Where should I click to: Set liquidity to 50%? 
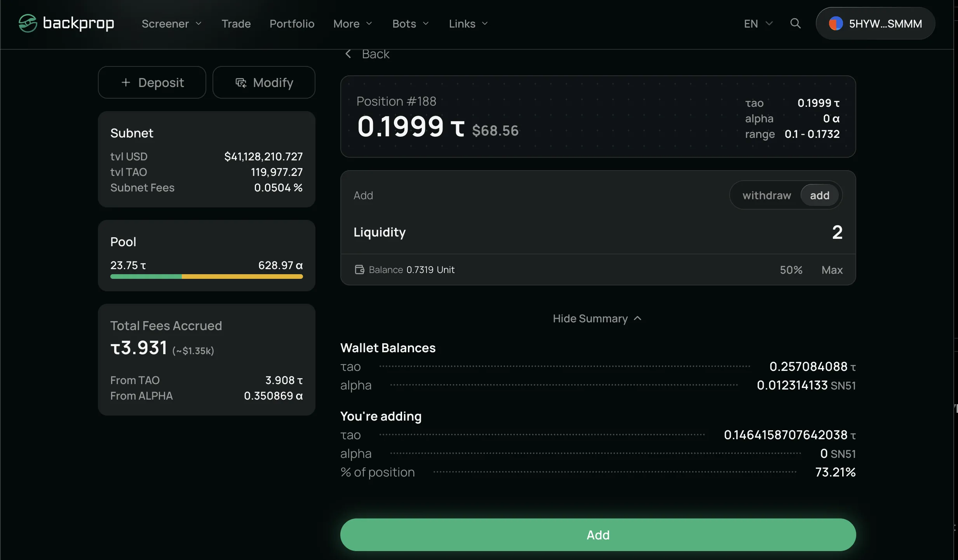click(x=791, y=270)
